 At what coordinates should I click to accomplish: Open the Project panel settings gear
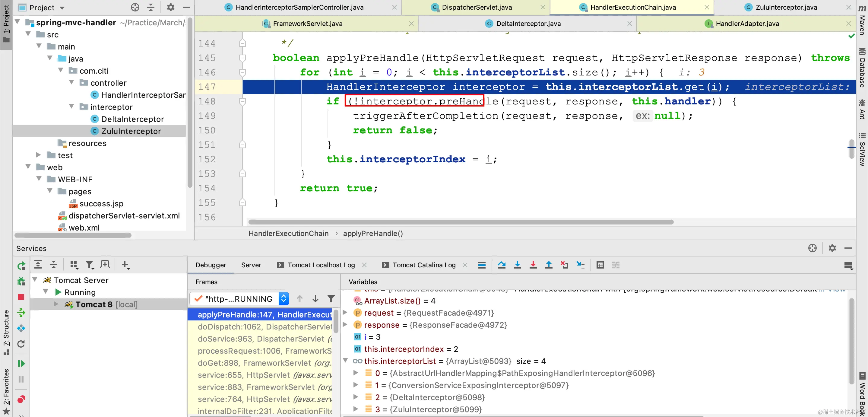click(x=171, y=7)
